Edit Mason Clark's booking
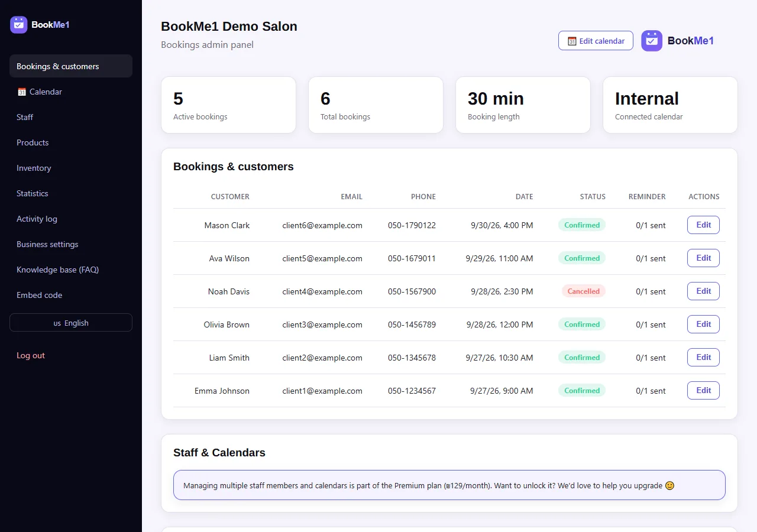757x532 pixels. [703, 225]
